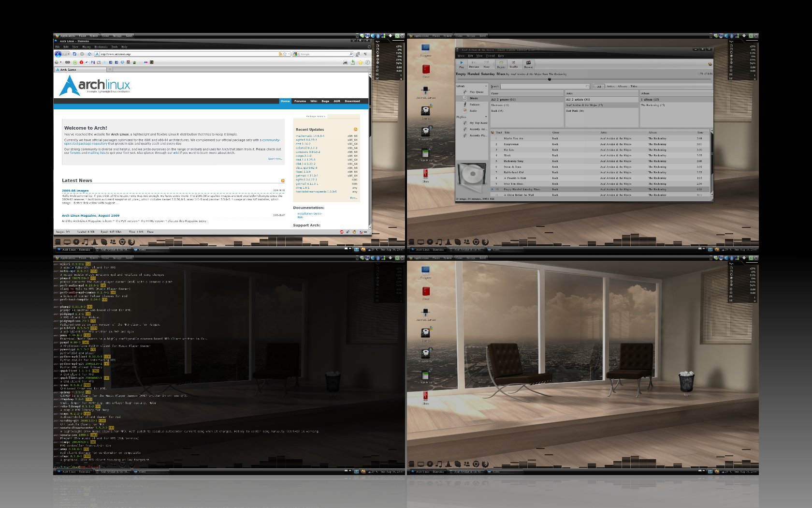Open the music player Control menu
Screen dimensions: 812x508
click(x=490, y=56)
